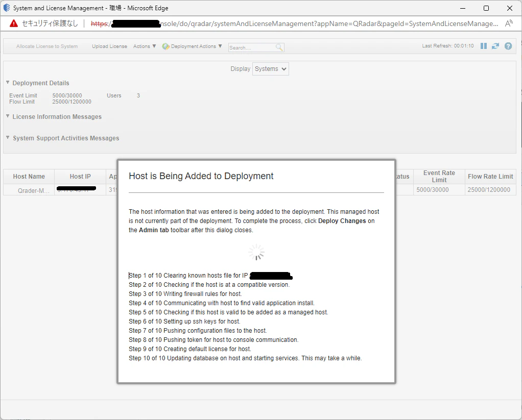Screen dimensions: 522x420
Task: Open the Actions dropdown menu
Action: [x=145, y=46]
